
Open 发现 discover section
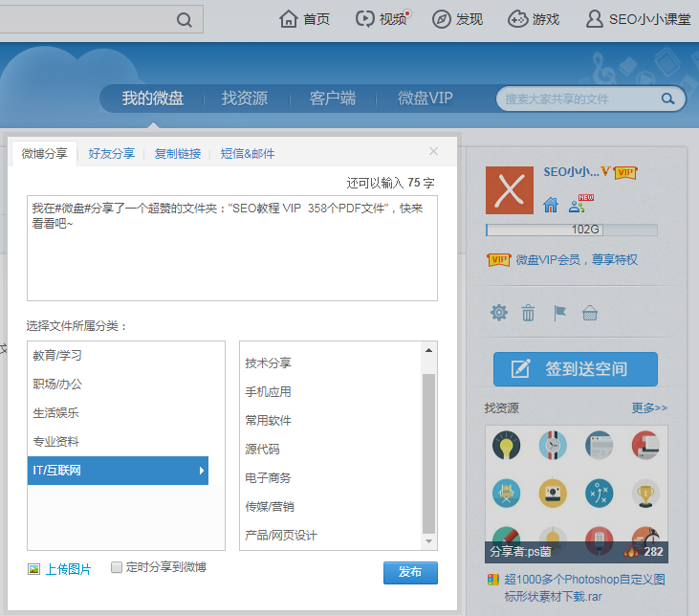coord(457,19)
